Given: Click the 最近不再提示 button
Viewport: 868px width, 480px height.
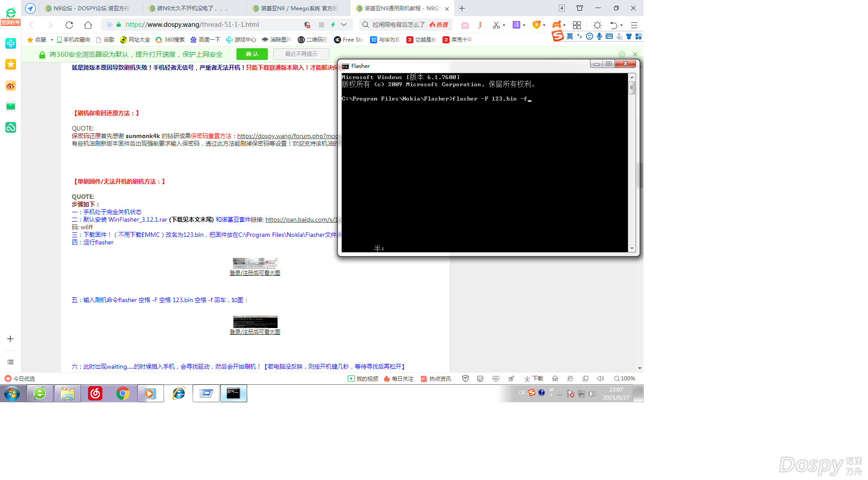Looking at the screenshot, I should click(301, 54).
